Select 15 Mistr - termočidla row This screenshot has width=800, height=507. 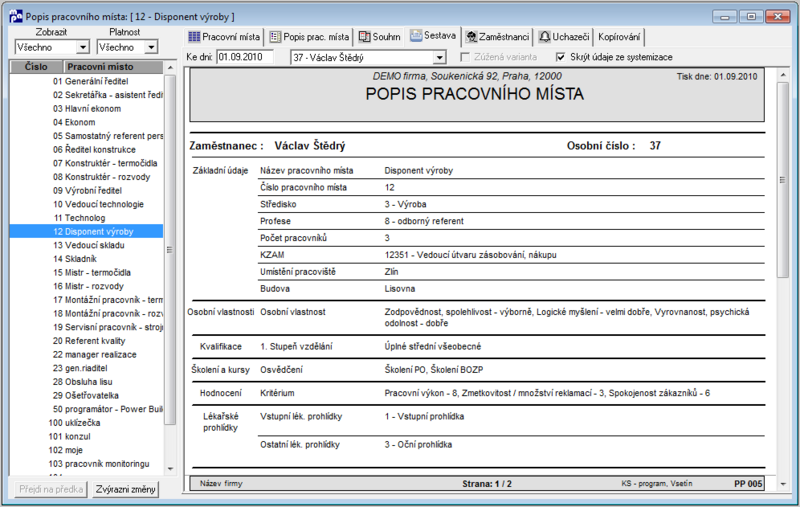coord(87,273)
